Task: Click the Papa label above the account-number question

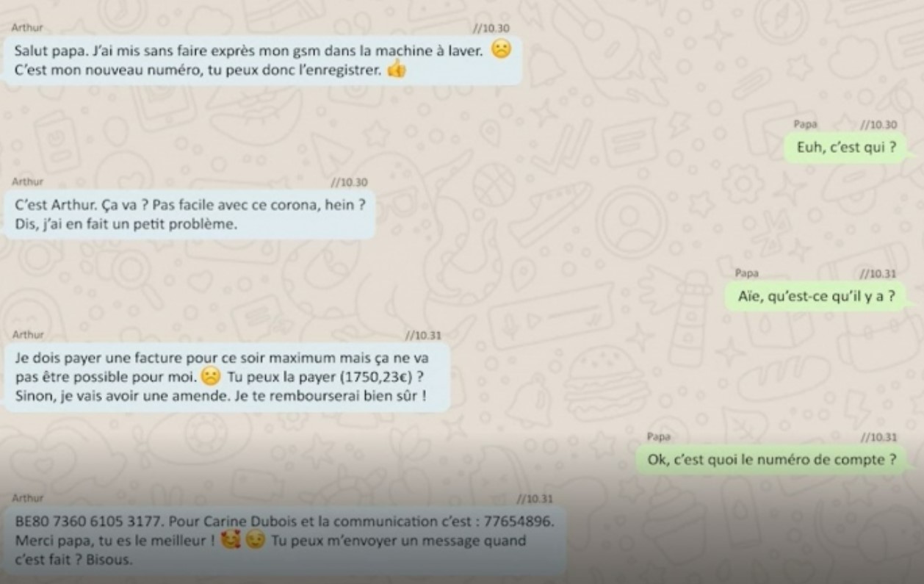Action: pyautogui.click(x=659, y=436)
